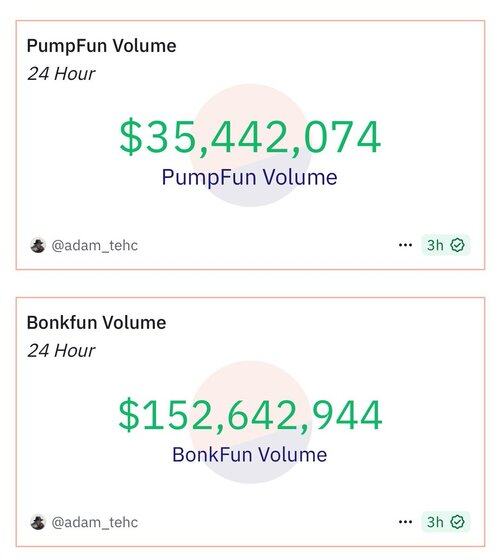
Task: Click the circular watermark logo behind the BonkFun counter
Action: tap(250, 422)
